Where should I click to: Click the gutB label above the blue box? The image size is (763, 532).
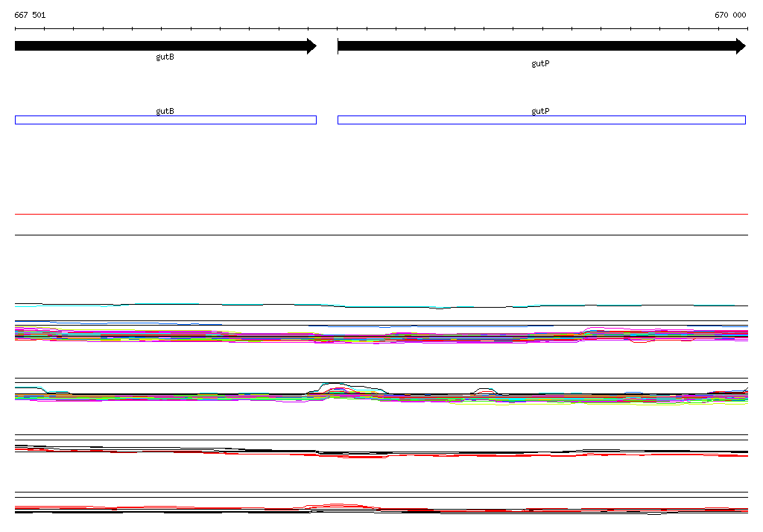(165, 111)
